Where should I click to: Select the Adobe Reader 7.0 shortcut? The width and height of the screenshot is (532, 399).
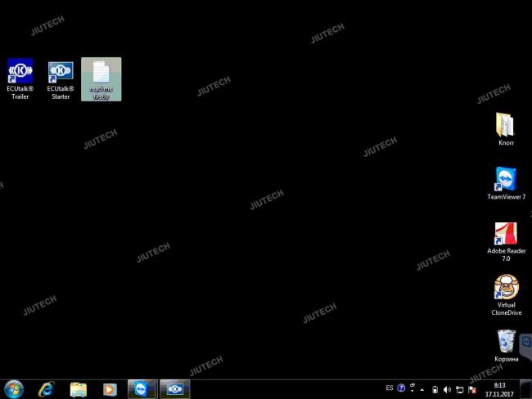[506, 242]
